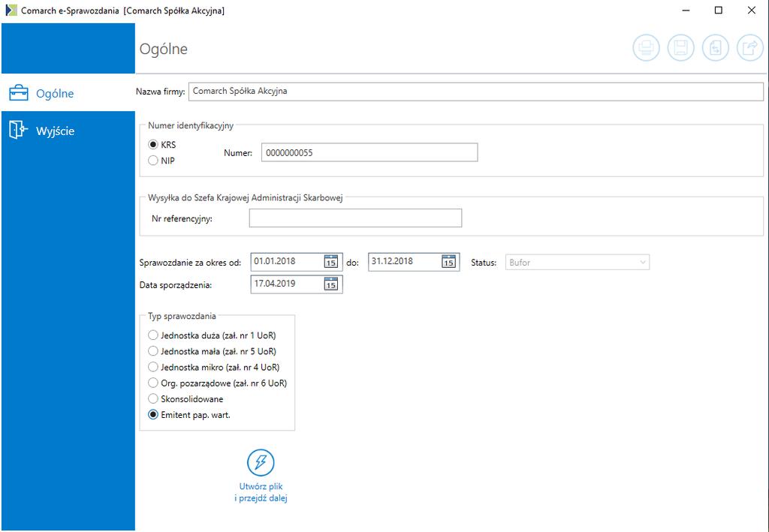This screenshot has height=532, width=769.
Task: Click Utwórz plik i przejdź dalej link
Action: pyautogui.click(x=261, y=492)
